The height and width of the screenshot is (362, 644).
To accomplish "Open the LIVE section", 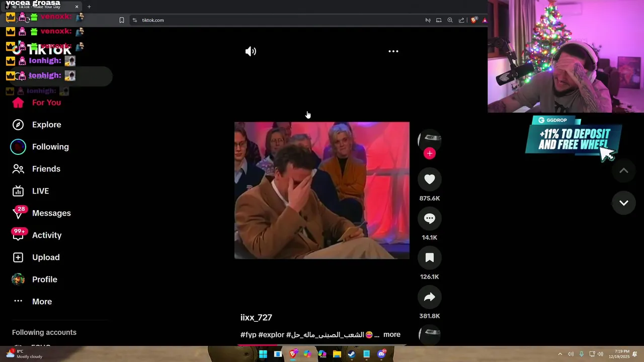I will 40,191.
